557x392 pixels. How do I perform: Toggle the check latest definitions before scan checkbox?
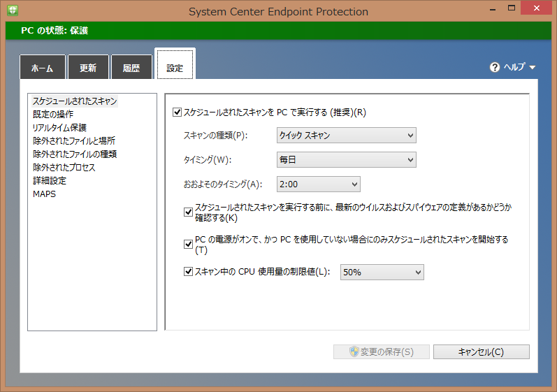click(x=188, y=212)
